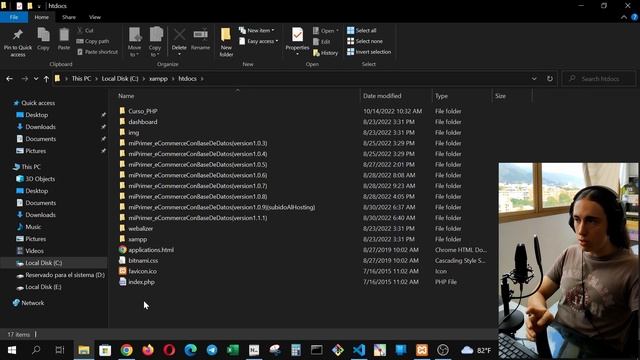Open the Windows Start menu
This screenshot has width=640, height=360.
(11, 350)
